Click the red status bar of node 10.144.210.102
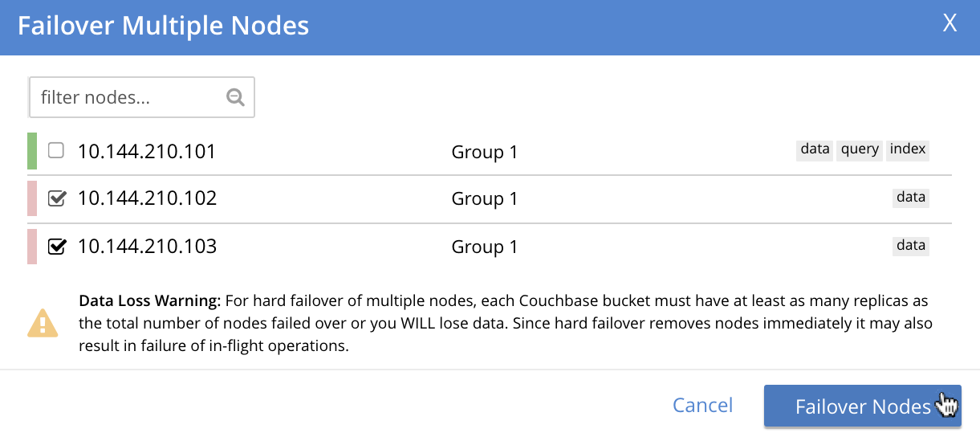Viewport: 980px width, 441px height. [32, 198]
